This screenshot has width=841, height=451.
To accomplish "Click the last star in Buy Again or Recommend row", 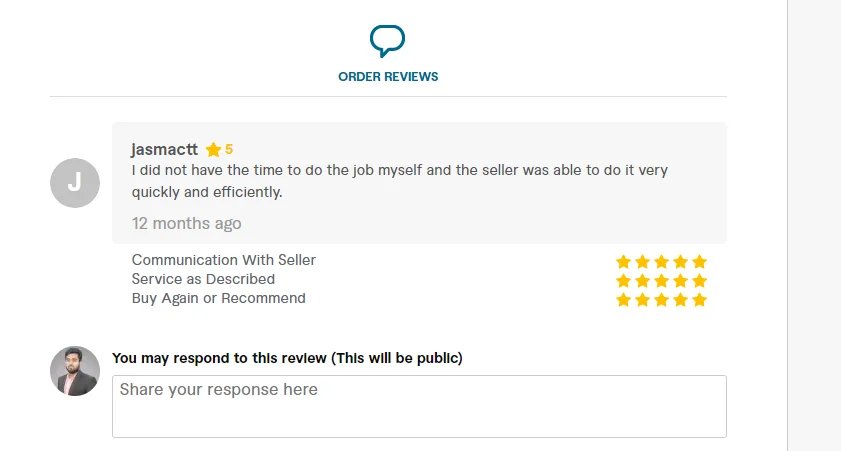I will click(x=699, y=300).
